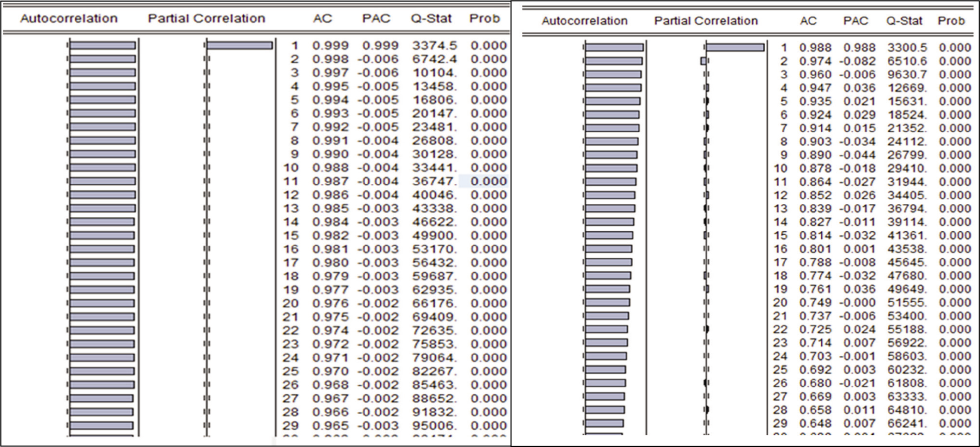Click the Prob header in right table

pyautogui.click(x=951, y=21)
